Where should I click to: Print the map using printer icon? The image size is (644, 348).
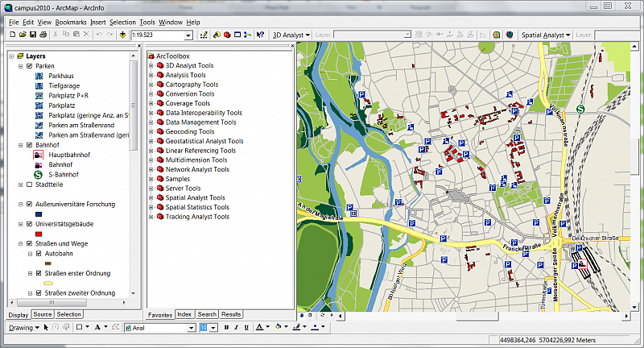[43, 35]
